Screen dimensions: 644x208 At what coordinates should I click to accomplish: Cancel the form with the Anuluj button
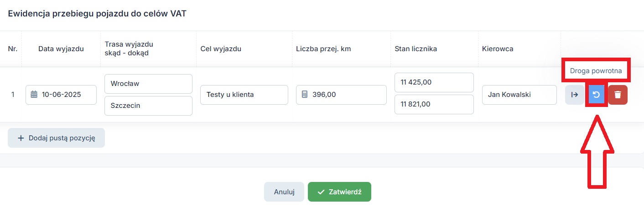tap(284, 192)
